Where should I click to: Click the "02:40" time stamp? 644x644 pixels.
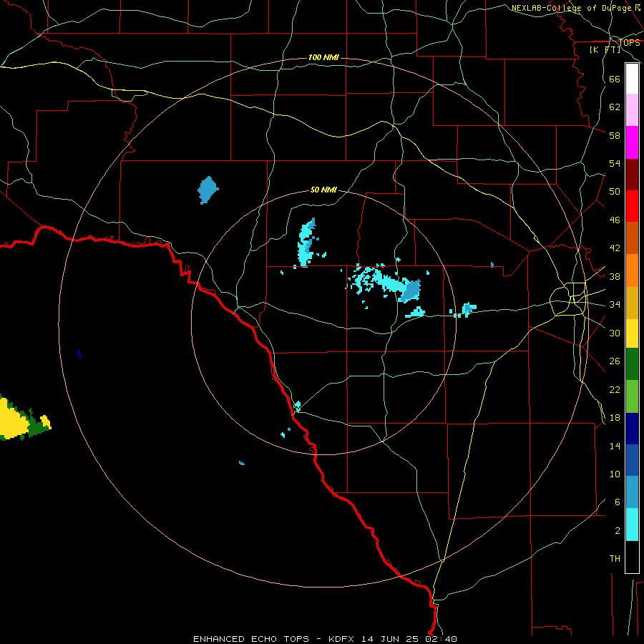439,639
